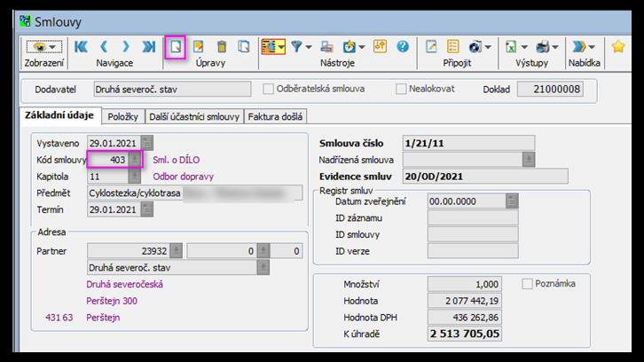Image resolution: width=644 pixels, height=362 pixels.
Task: Open the Vystaveno date calendar picker
Action: 147,143
